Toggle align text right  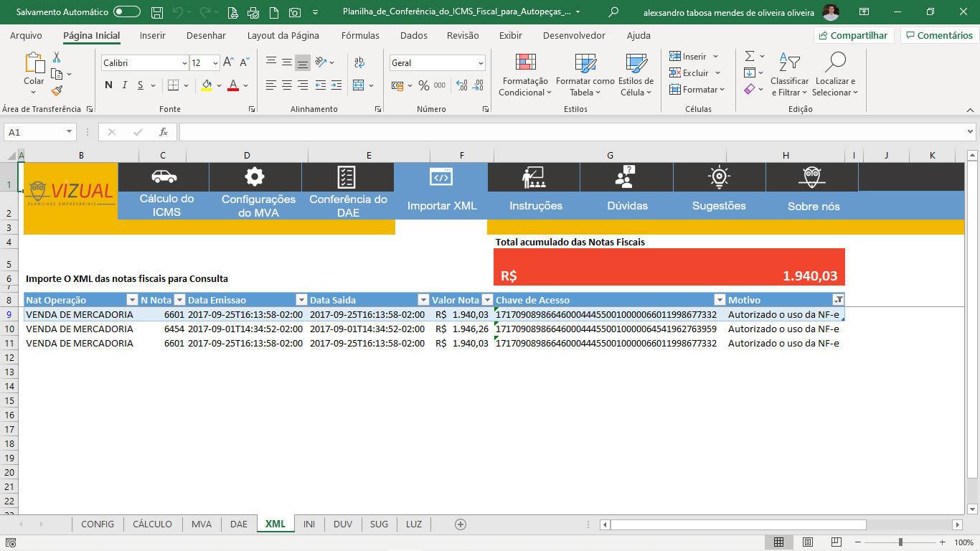click(303, 85)
